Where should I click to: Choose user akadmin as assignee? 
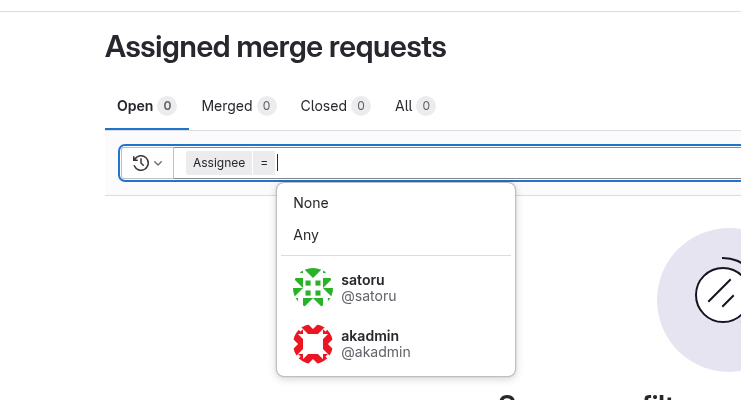tap(396, 344)
